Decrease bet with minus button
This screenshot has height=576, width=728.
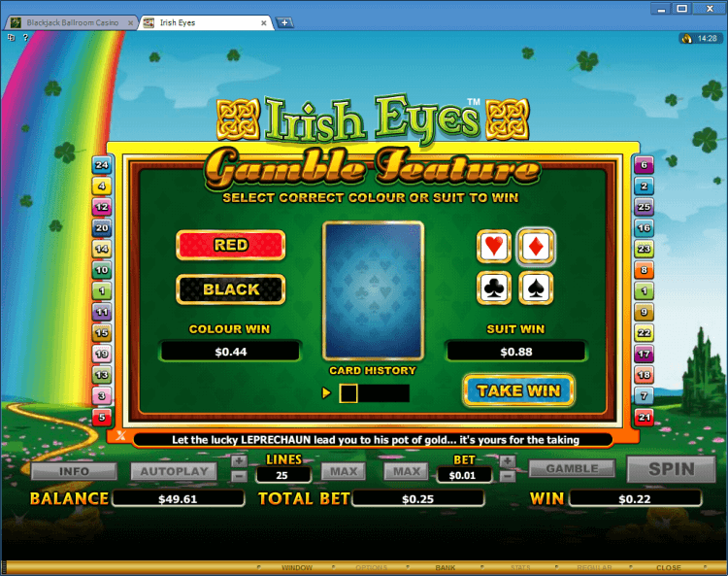pos(508,476)
